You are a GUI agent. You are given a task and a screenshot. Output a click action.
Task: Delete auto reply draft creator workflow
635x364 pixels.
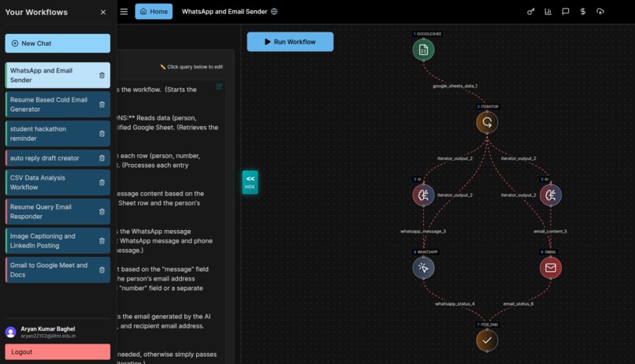click(x=102, y=158)
